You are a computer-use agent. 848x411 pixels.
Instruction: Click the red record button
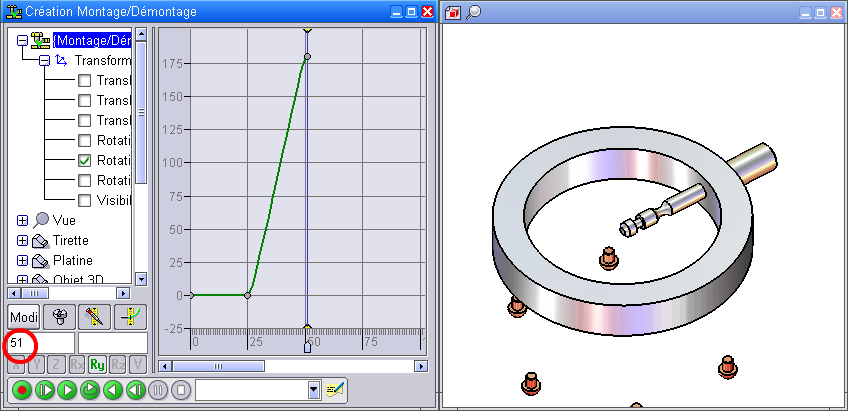point(22,390)
